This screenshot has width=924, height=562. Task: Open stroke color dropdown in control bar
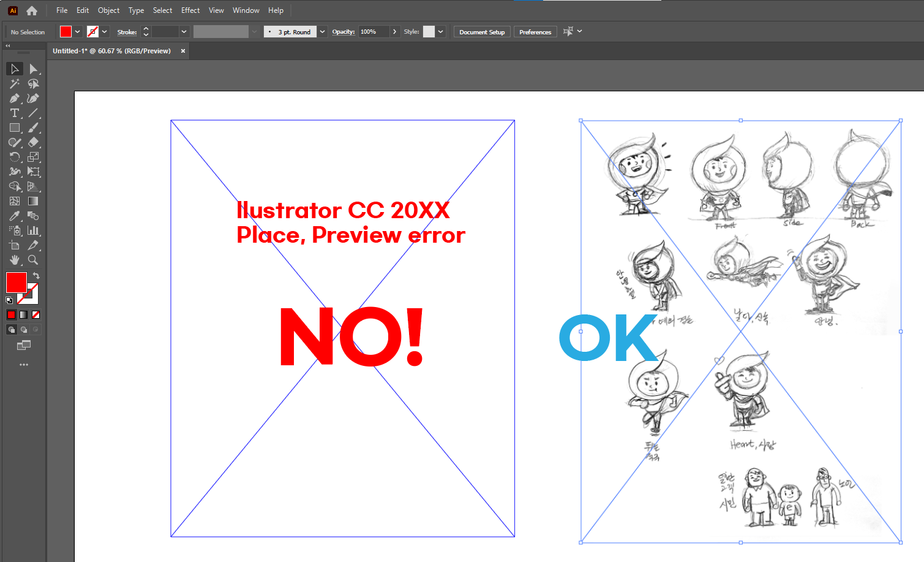click(x=105, y=32)
